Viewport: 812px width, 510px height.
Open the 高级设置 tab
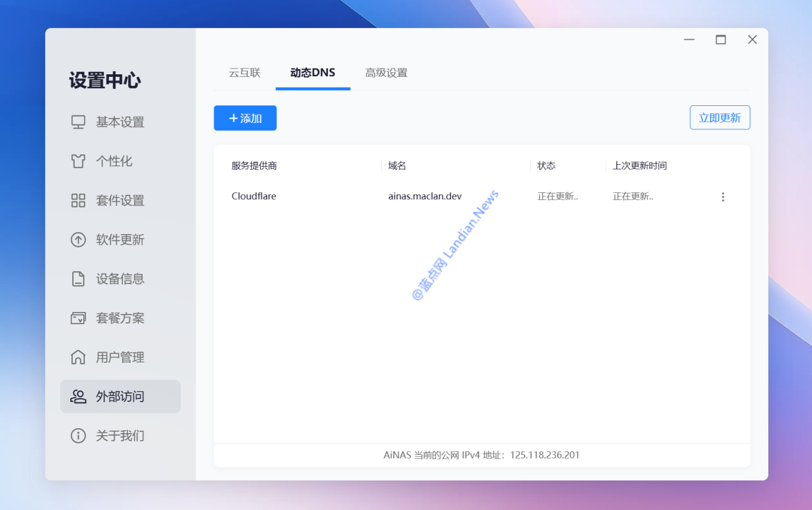[386, 72]
